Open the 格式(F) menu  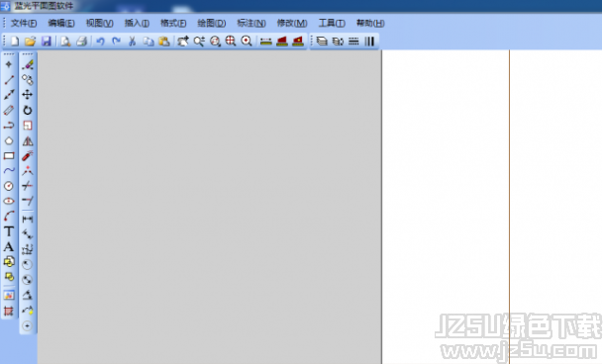tap(173, 23)
